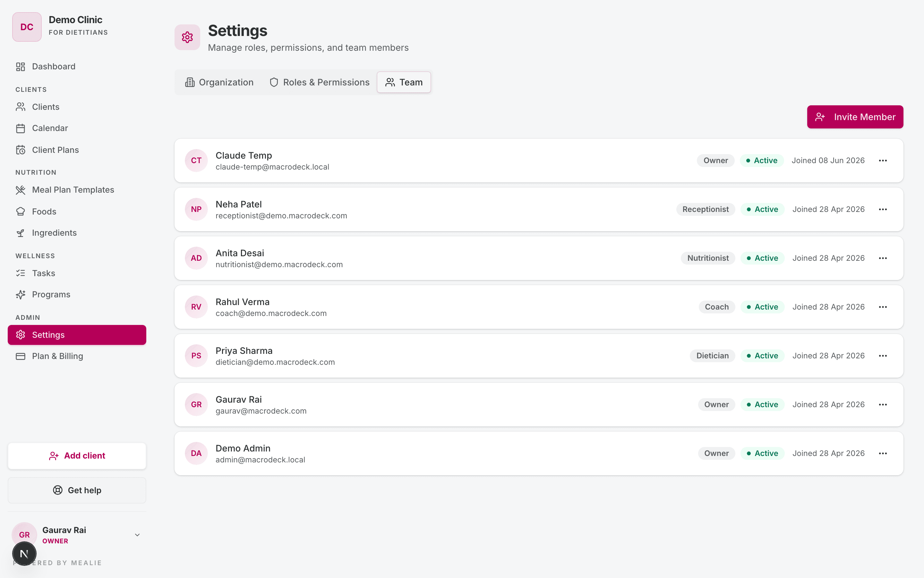Click the Tasks checklist icon
924x578 pixels.
(21, 273)
